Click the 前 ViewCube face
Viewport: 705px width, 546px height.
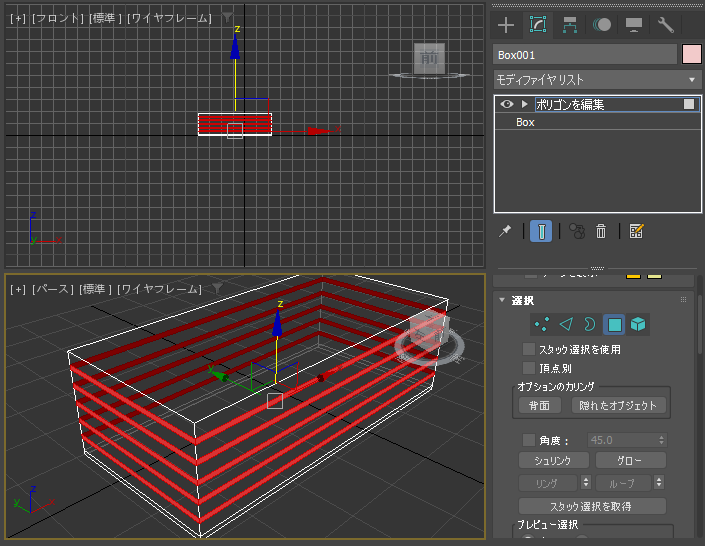(429, 58)
